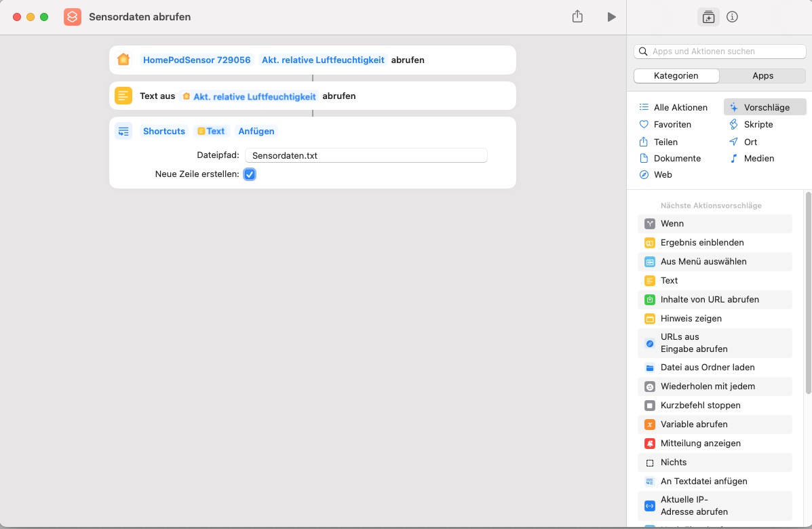Open the Favoriten category
This screenshot has height=529, width=812.
pos(665,124)
